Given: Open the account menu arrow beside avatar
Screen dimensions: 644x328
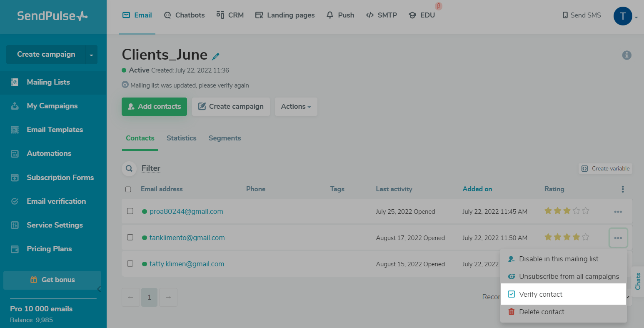Looking at the screenshot, I should click(x=636, y=18).
